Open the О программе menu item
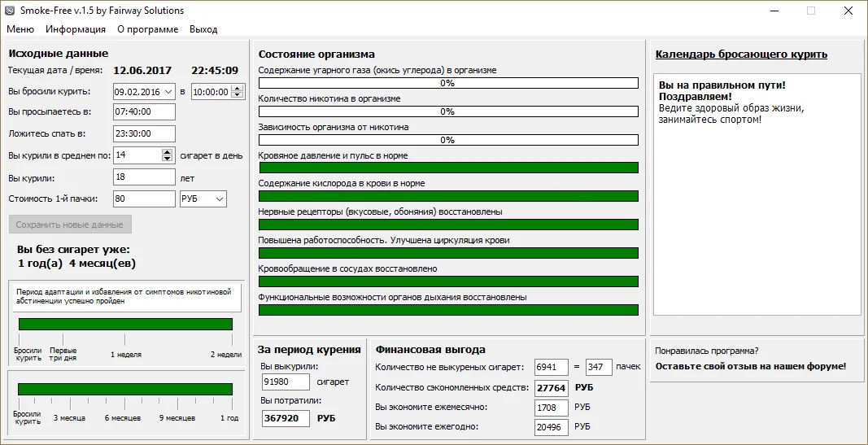The height and width of the screenshot is (445, 868). point(147,29)
